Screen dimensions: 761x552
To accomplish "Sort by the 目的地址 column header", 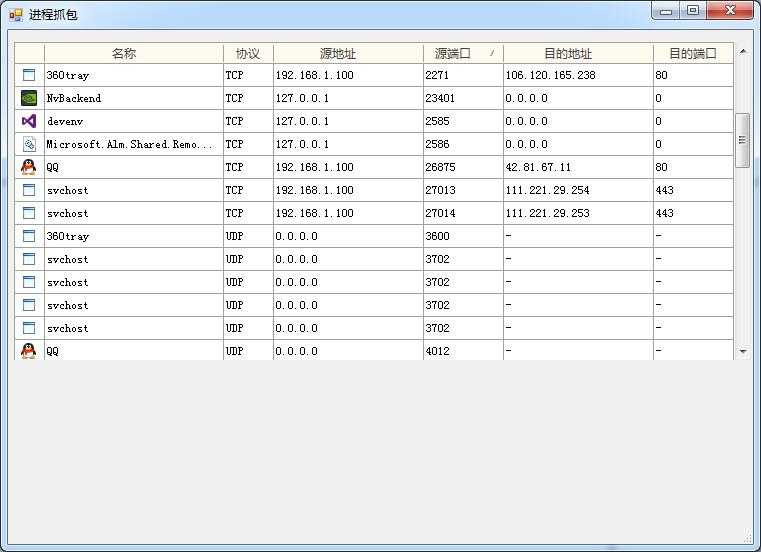I will pos(578,53).
